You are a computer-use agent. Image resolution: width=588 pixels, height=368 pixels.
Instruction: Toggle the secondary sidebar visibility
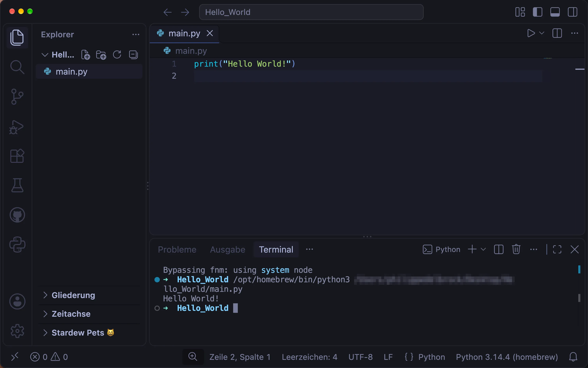[572, 12]
